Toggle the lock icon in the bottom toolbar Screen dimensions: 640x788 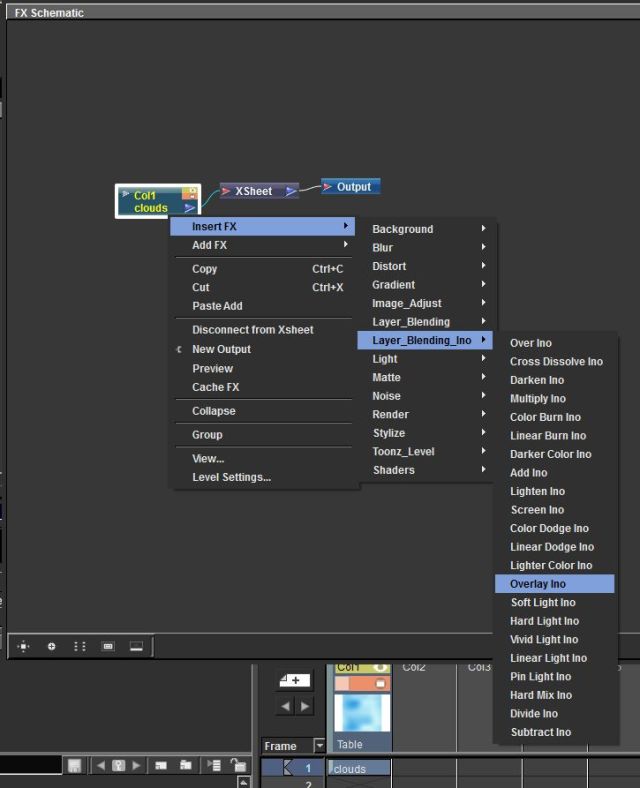click(238, 766)
